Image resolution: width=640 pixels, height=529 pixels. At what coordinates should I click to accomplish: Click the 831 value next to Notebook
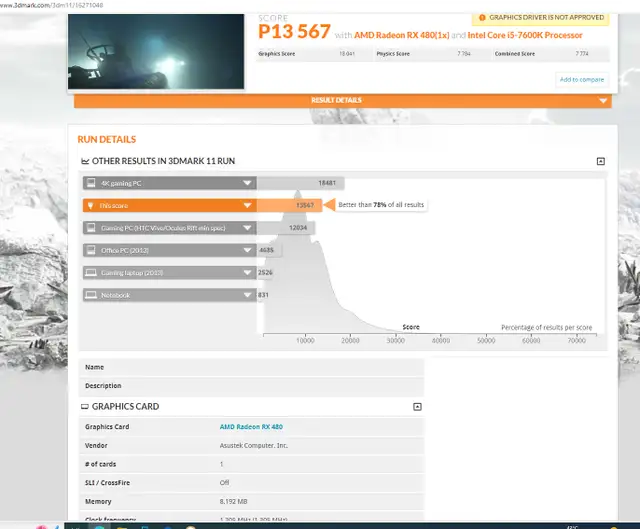click(x=263, y=295)
